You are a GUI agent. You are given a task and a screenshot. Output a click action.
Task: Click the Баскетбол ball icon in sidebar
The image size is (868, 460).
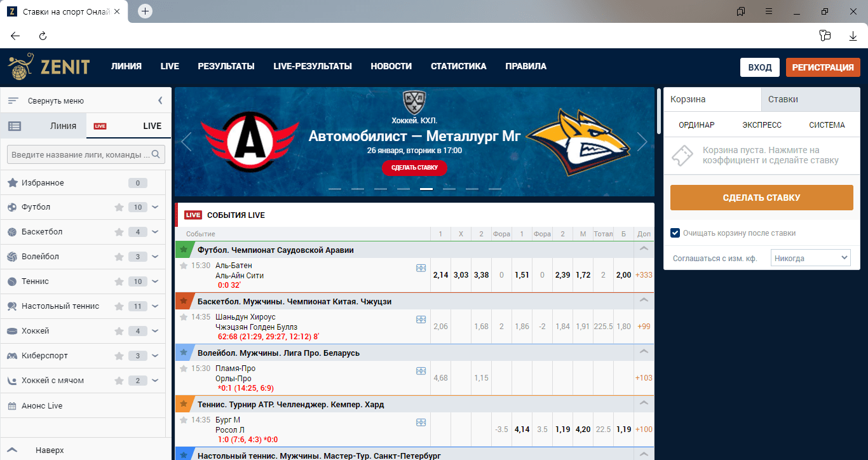pyautogui.click(x=12, y=232)
